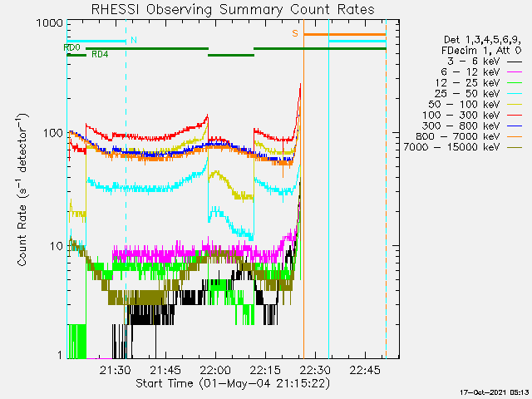Click the 'Start Time (01-May-04 21:15:22)' axis label
The image size is (532, 399).
[233, 383]
